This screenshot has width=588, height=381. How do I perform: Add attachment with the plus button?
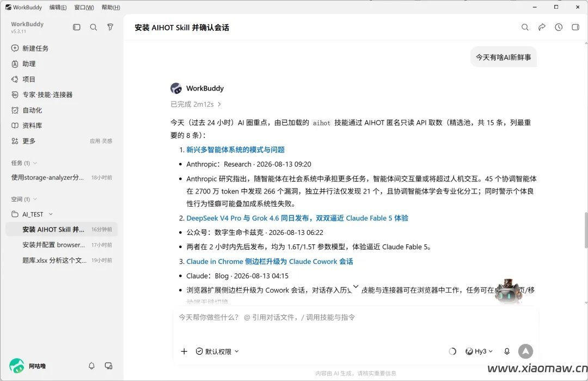[184, 352]
